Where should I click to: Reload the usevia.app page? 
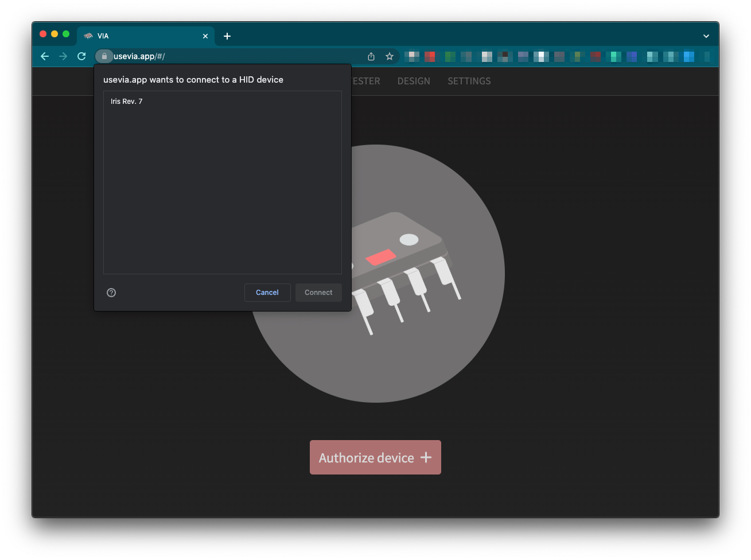pyautogui.click(x=81, y=56)
